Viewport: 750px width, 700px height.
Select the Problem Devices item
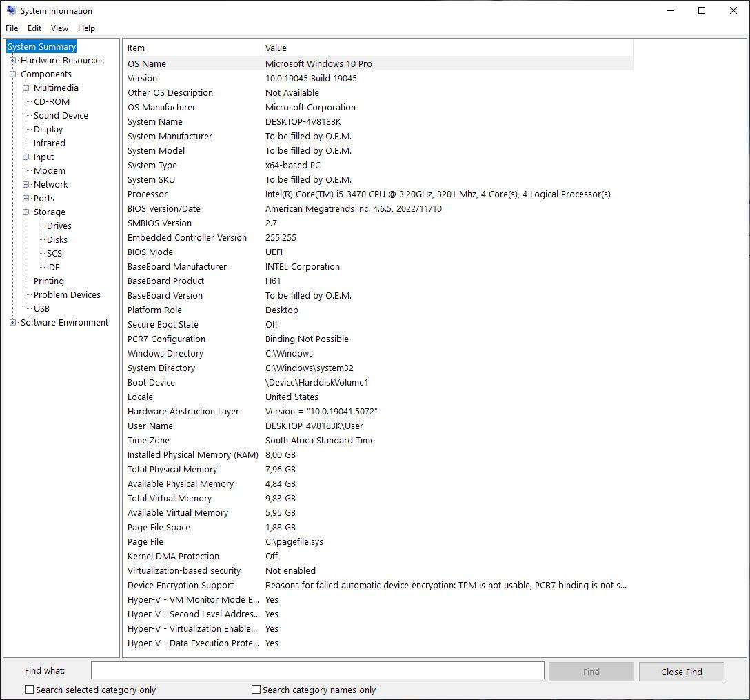pos(67,294)
